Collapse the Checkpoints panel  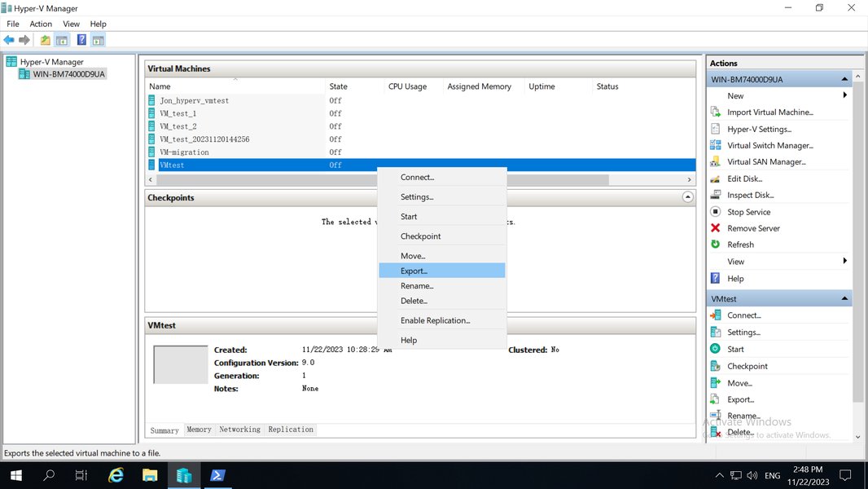pos(687,197)
